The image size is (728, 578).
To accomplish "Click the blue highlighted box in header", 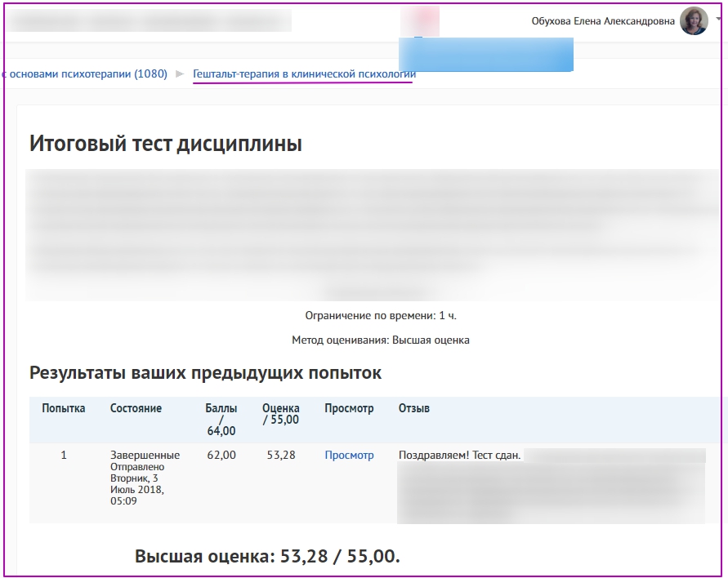I will [x=485, y=54].
